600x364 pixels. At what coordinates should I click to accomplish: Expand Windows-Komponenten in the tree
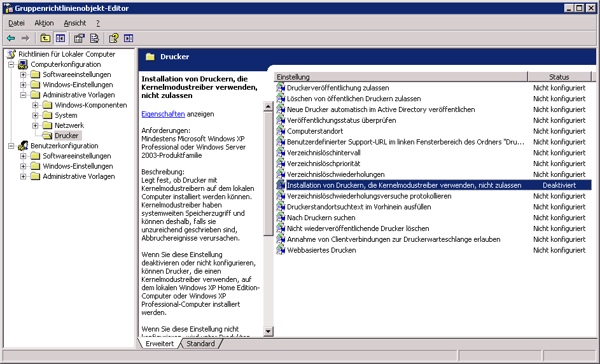[x=36, y=105]
